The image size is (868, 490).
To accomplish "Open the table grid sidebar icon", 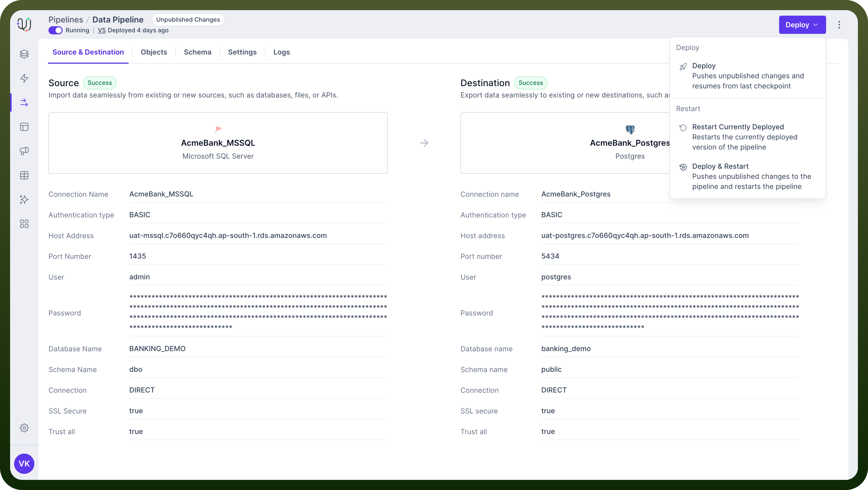I will pos(24,175).
